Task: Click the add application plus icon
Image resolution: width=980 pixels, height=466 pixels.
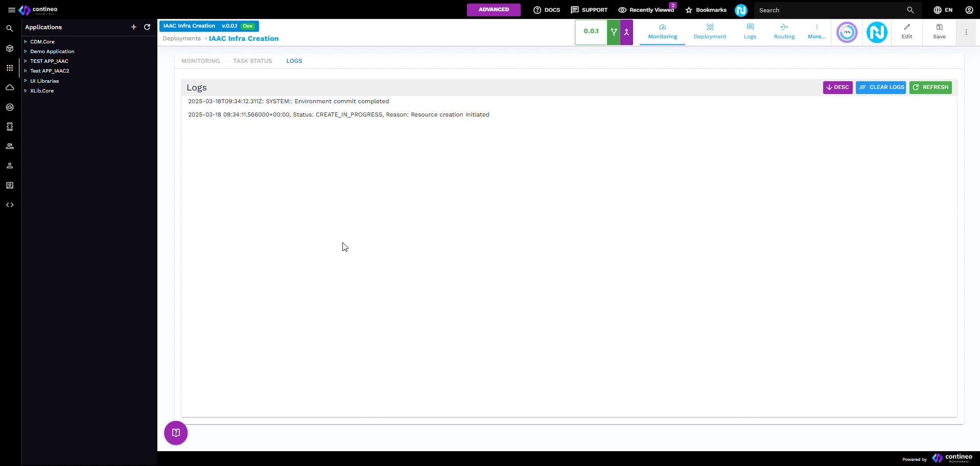Action: tap(134, 27)
